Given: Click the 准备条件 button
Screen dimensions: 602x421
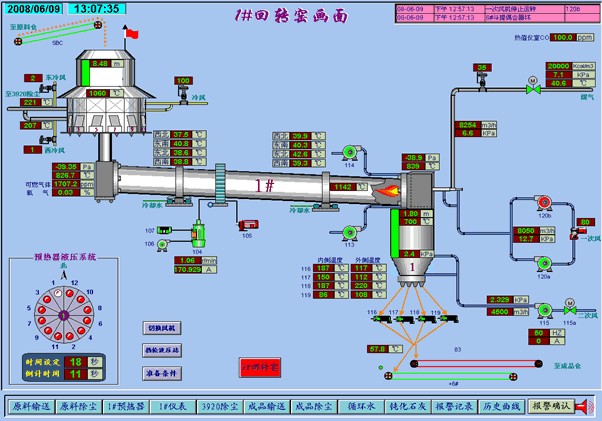Looking at the screenshot, I should [163, 373].
